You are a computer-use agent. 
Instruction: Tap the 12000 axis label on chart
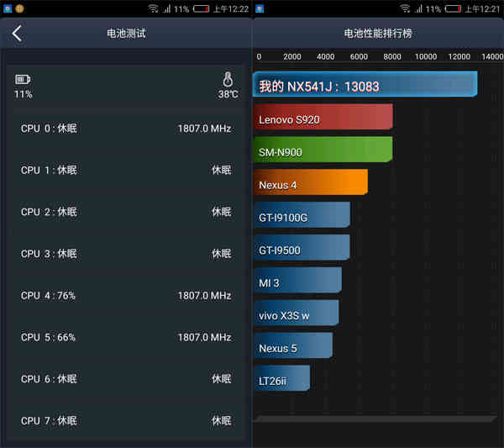coord(459,57)
